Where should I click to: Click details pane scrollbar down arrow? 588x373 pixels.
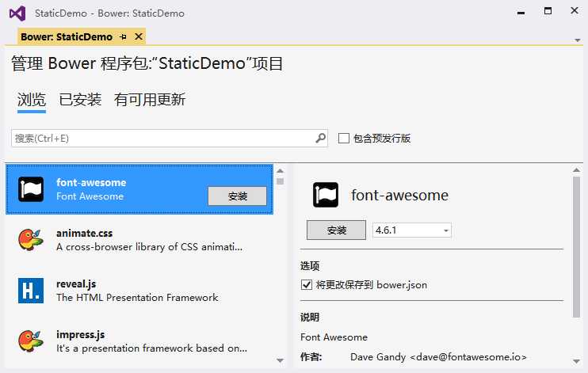577,361
